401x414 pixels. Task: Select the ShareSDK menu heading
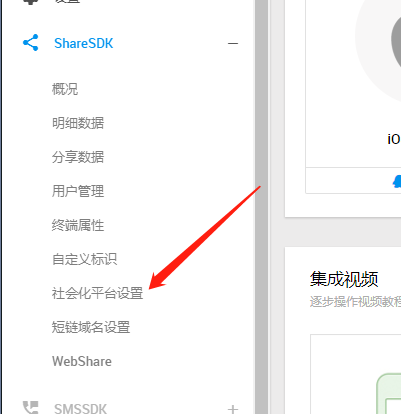pyautogui.click(x=84, y=43)
